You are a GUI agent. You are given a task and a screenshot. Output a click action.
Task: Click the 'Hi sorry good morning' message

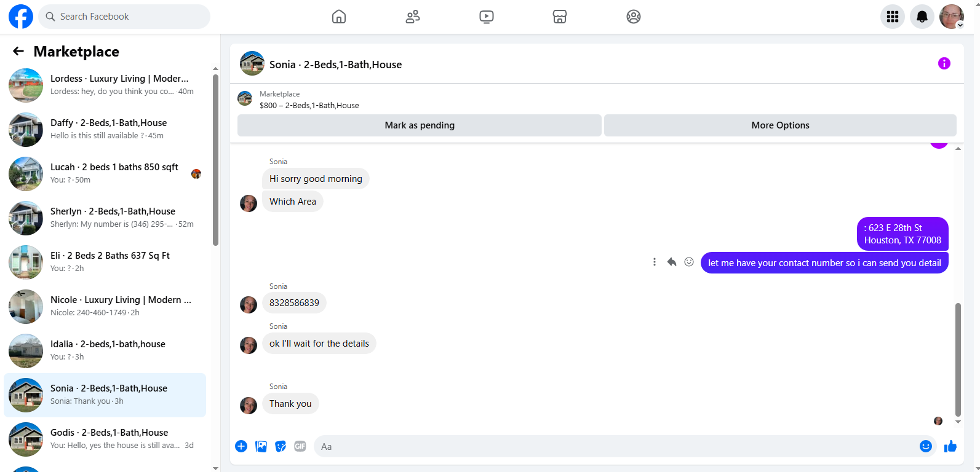(316, 179)
